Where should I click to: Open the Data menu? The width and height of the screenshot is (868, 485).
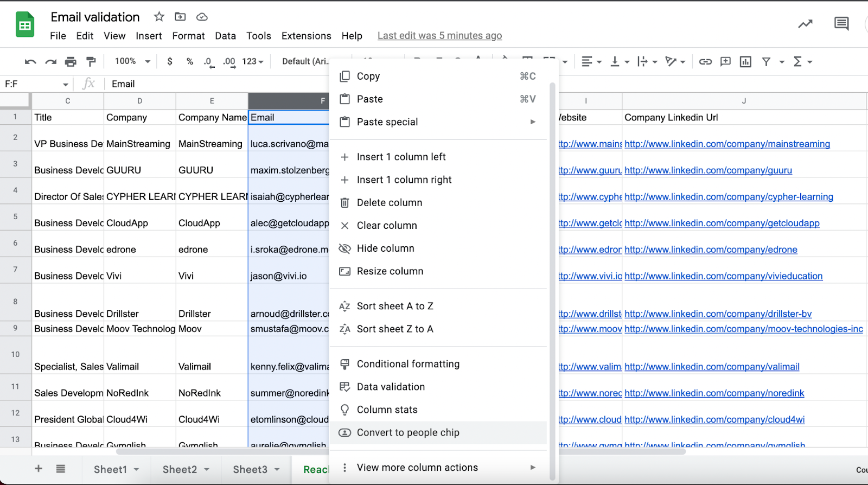click(x=225, y=36)
